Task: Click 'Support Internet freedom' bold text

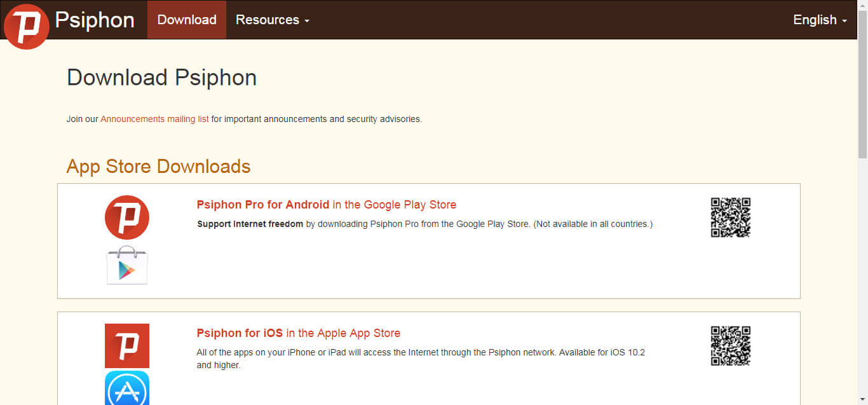Action: point(250,224)
